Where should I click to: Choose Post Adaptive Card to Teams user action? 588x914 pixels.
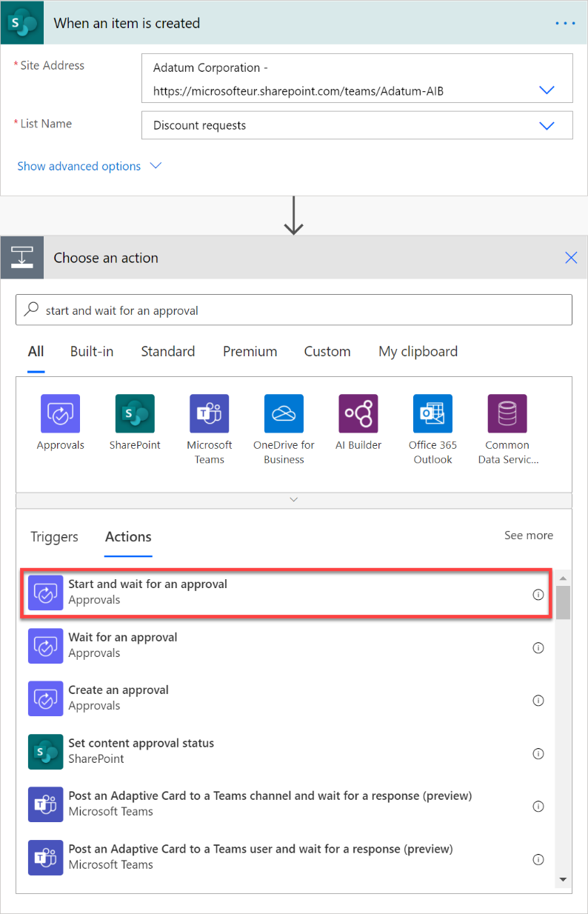click(288, 858)
